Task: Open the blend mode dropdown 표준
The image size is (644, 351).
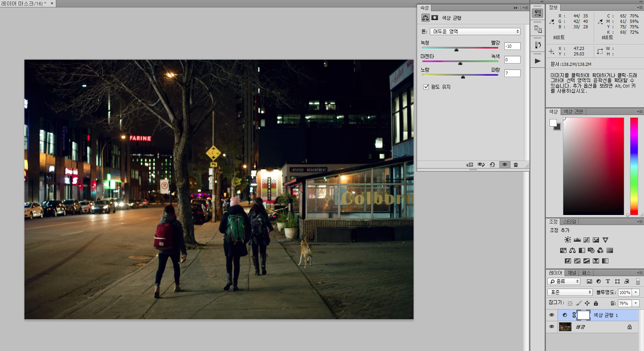Action: point(570,292)
